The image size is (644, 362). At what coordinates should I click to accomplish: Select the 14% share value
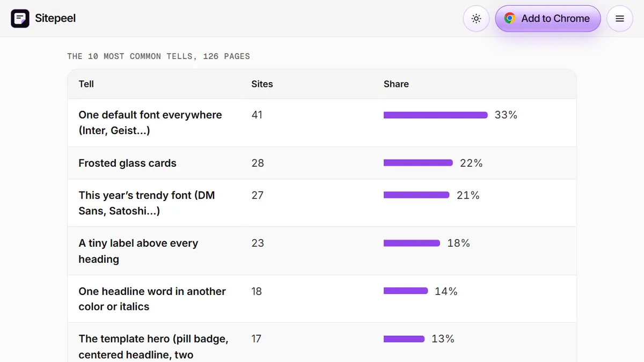pyautogui.click(x=446, y=291)
